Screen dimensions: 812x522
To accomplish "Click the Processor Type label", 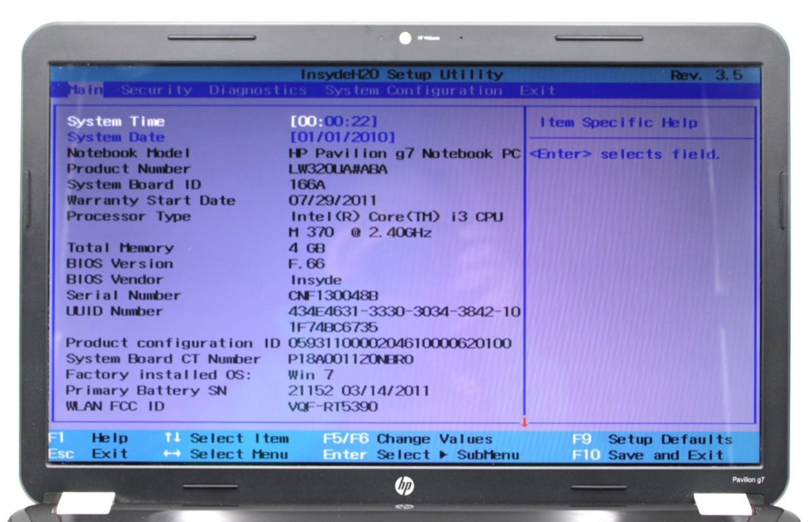I will [x=129, y=216].
